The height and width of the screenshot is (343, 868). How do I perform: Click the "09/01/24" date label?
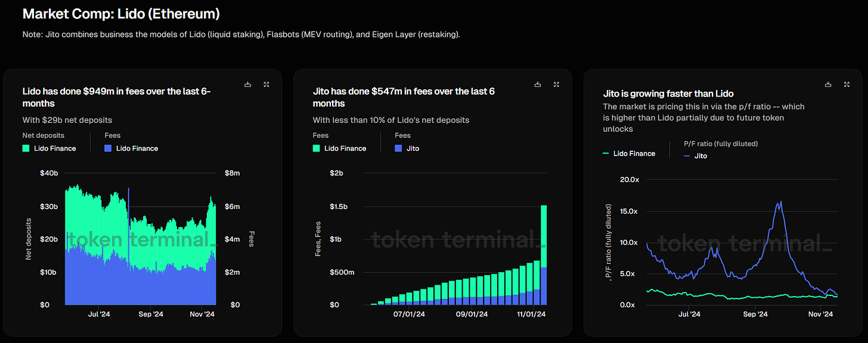pyautogui.click(x=472, y=314)
